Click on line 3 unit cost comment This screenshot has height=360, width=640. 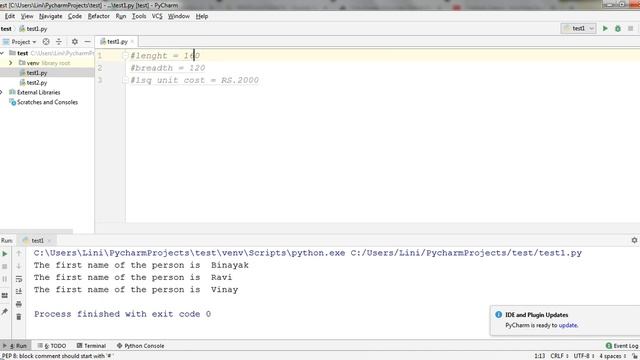pyautogui.click(x=195, y=80)
